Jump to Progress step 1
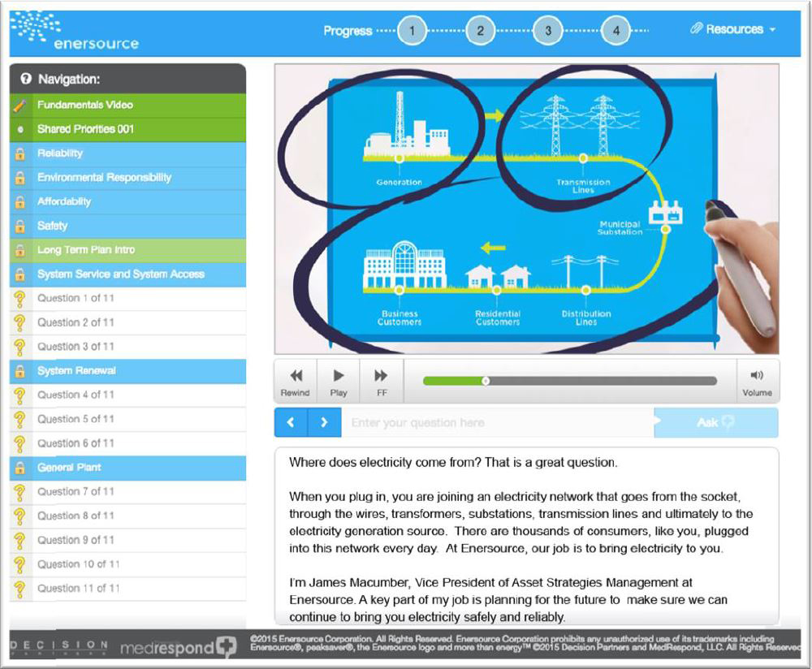The width and height of the screenshot is (812, 669). pos(412,31)
